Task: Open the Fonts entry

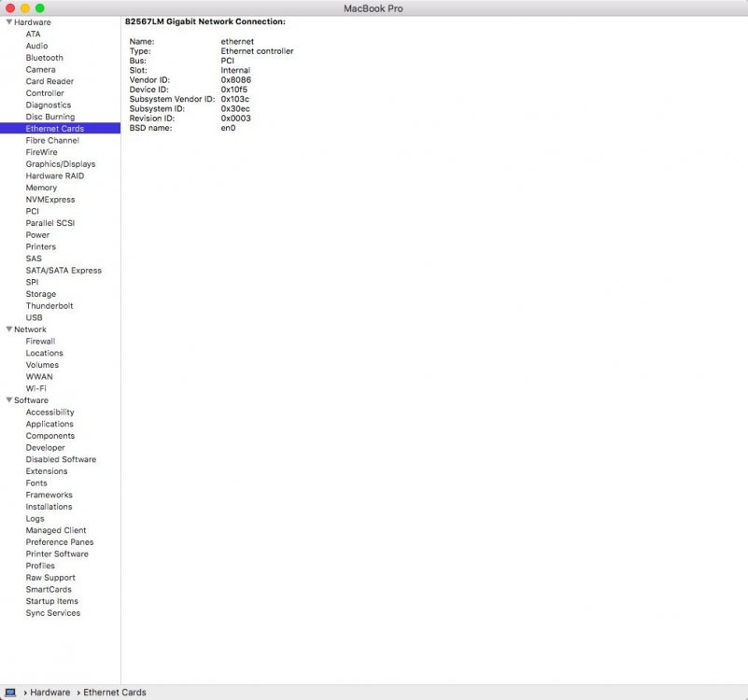Action: pos(36,483)
